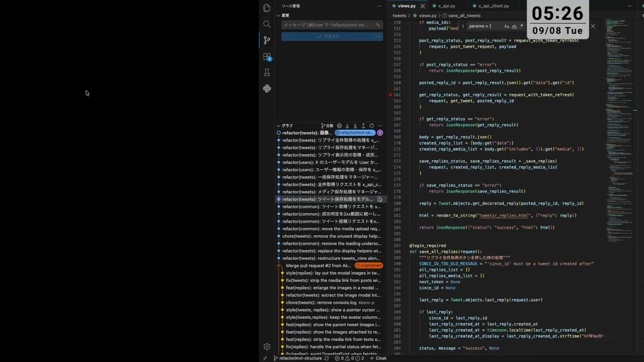The width and height of the screenshot is (644, 362).
Task: Open the Explorer view in activity bar
Action: [x=267, y=8]
